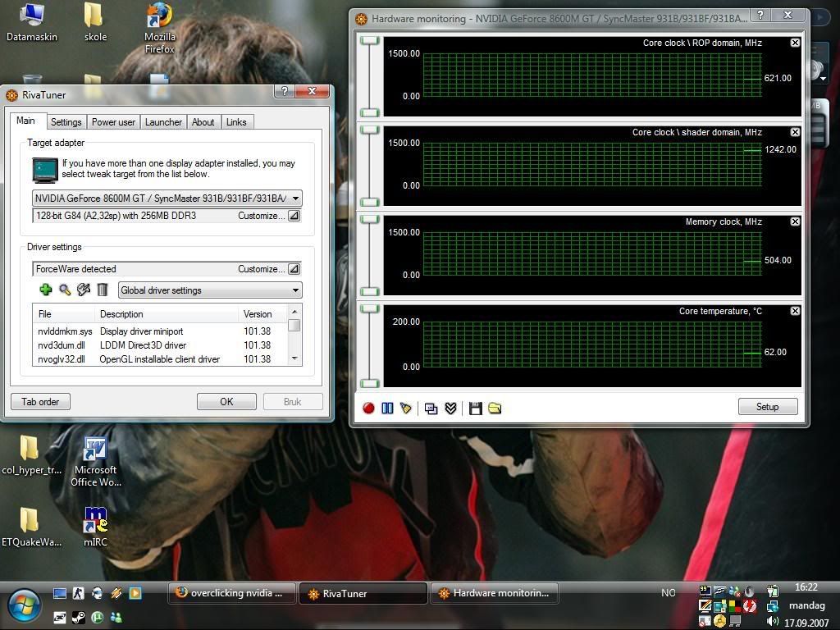Switch to the Main tab
This screenshot has width=840, height=630.
[x=25, y=121]
